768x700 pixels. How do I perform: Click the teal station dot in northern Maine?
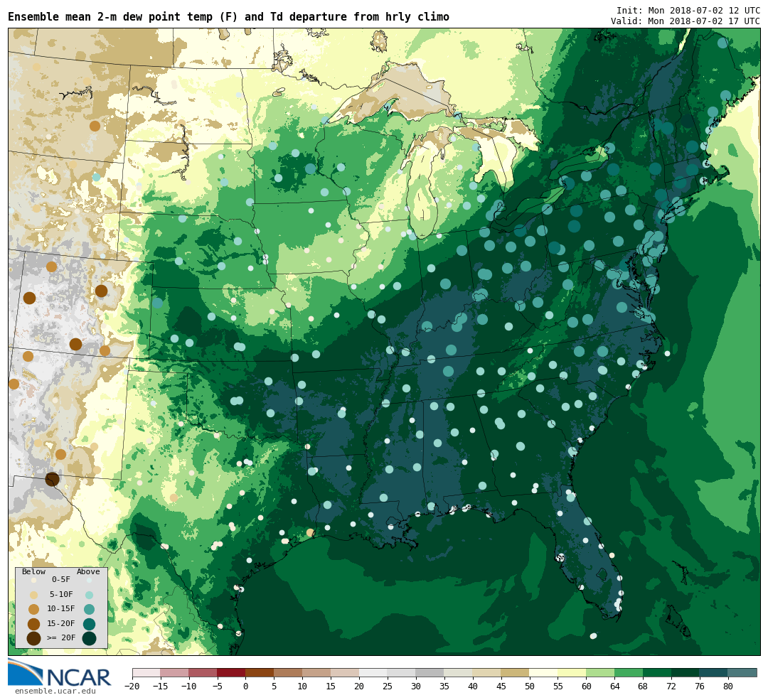click(x=723, y=43)
